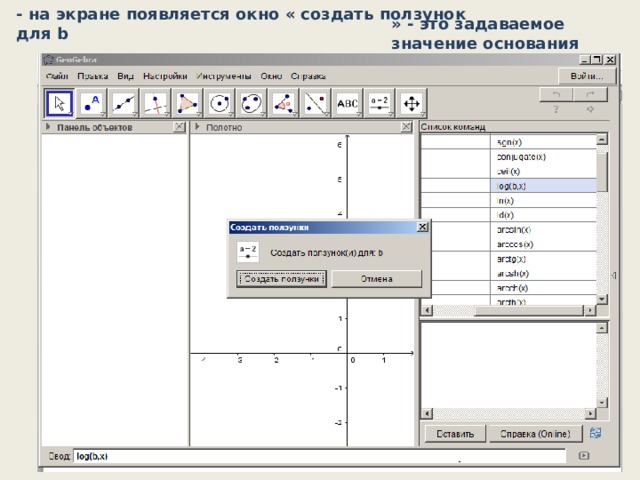Screen dimensions: 640x480
Task: Open the Окно menu
Action: click(x=271, y=76)
